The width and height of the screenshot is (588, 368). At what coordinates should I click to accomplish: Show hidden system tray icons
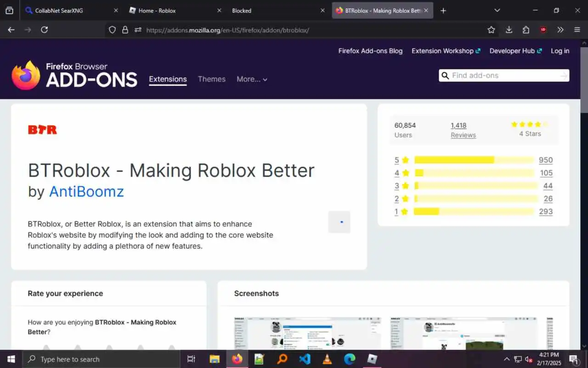click(507, 359)
